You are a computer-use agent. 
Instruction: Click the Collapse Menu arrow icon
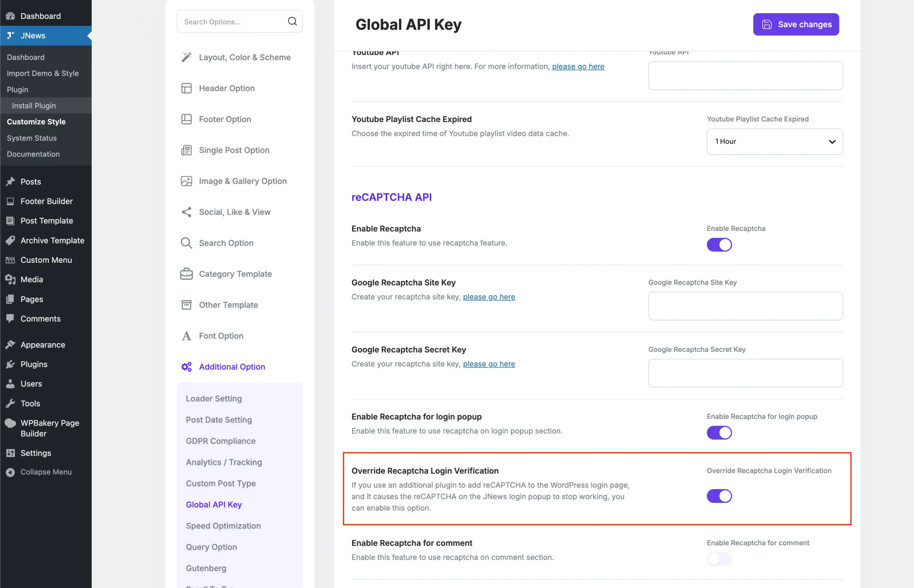(10, 472)
